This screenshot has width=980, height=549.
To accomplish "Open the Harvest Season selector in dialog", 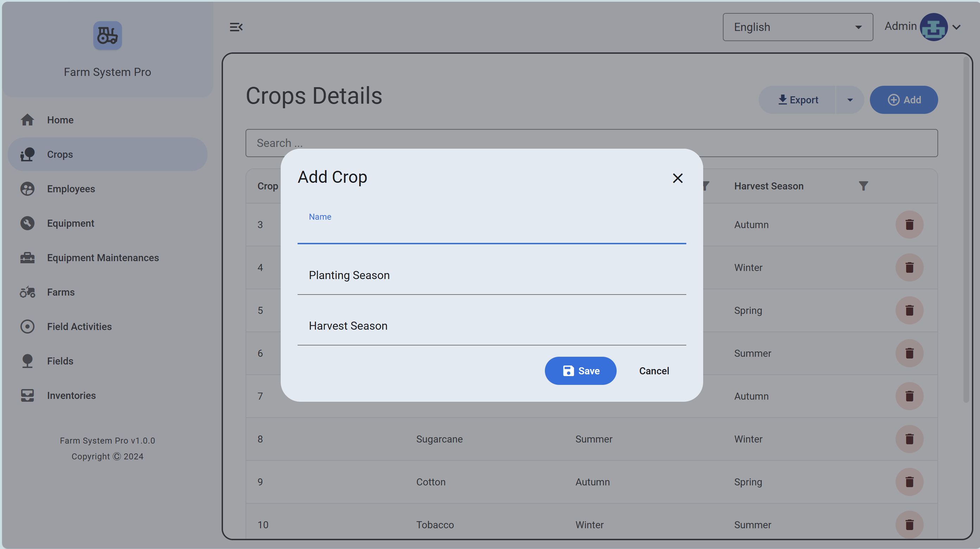I will pyautogui.click(x=491, y=326).
